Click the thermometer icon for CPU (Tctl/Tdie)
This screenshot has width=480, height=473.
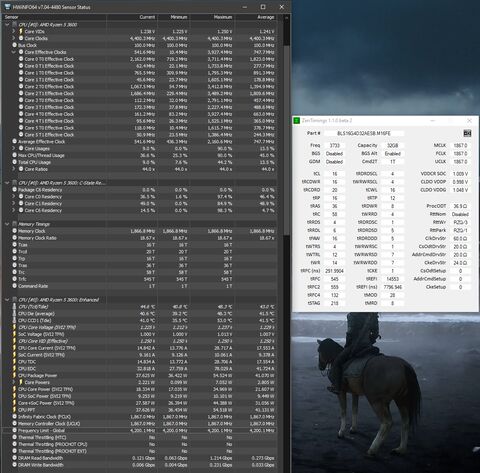14,306
